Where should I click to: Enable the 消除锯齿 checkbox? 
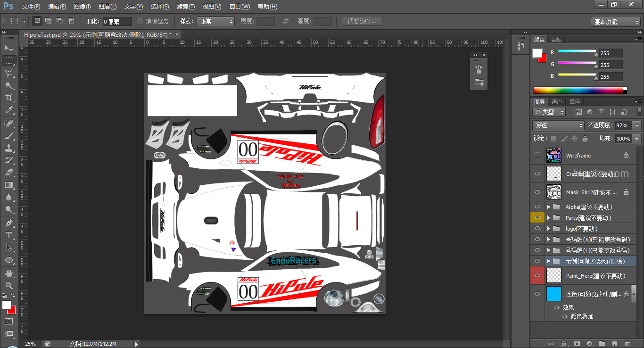coord(140,21)
